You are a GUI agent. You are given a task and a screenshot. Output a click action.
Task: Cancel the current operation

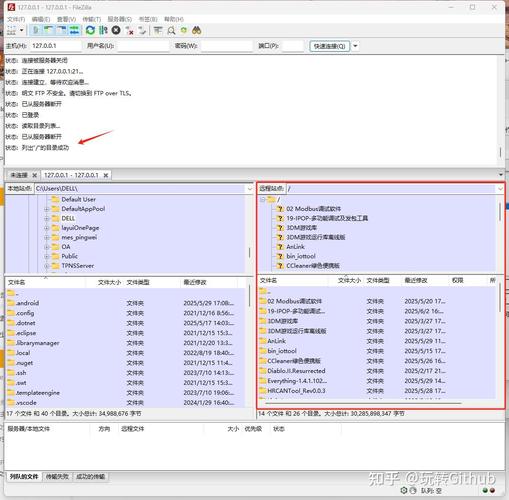pyautogui.click(x=116, y=31)
